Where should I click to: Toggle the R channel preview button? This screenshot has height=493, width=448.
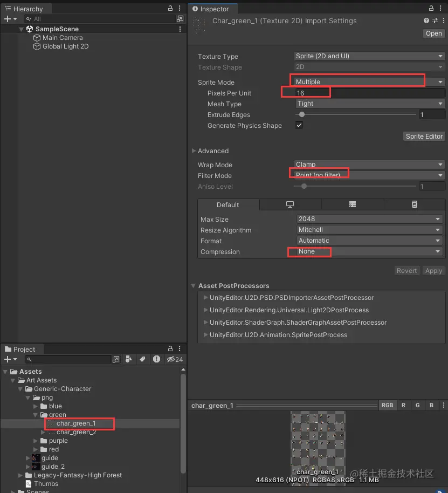403,405
